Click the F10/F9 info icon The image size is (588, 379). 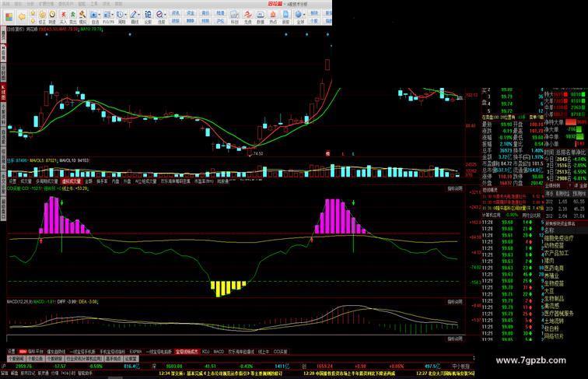(107, 16)
